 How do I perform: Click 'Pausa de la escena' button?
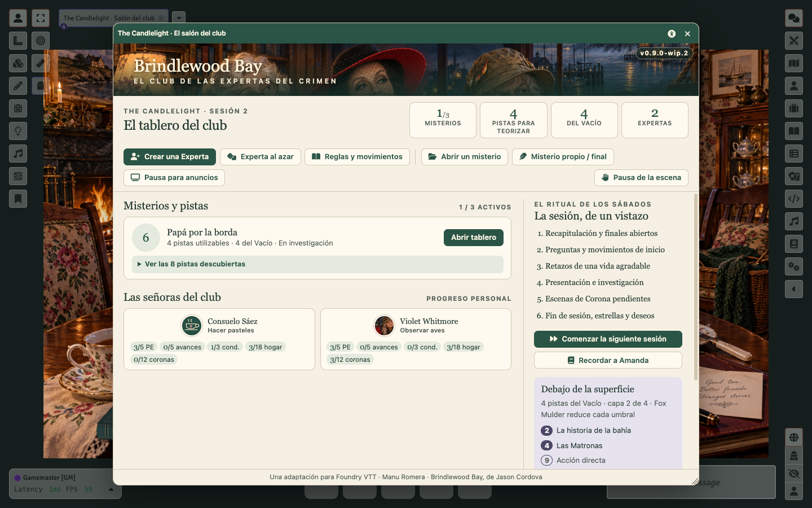[x=641, y=178]
